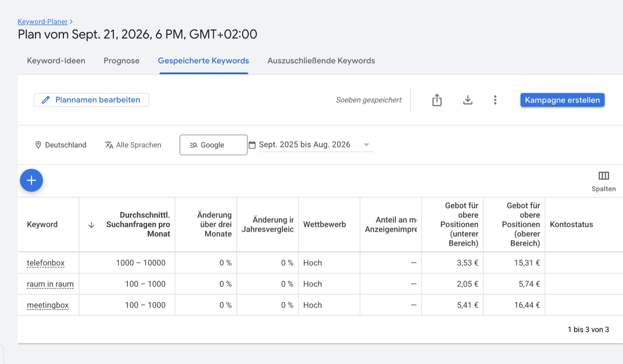This screenshot has width=623, height=364.
Task: Sort by the Keyword column header
Action: (42, 225)
